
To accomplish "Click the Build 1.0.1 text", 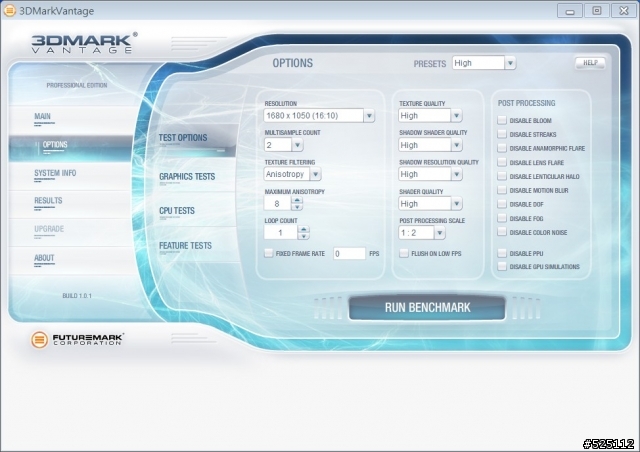I will tap(77, 296).
